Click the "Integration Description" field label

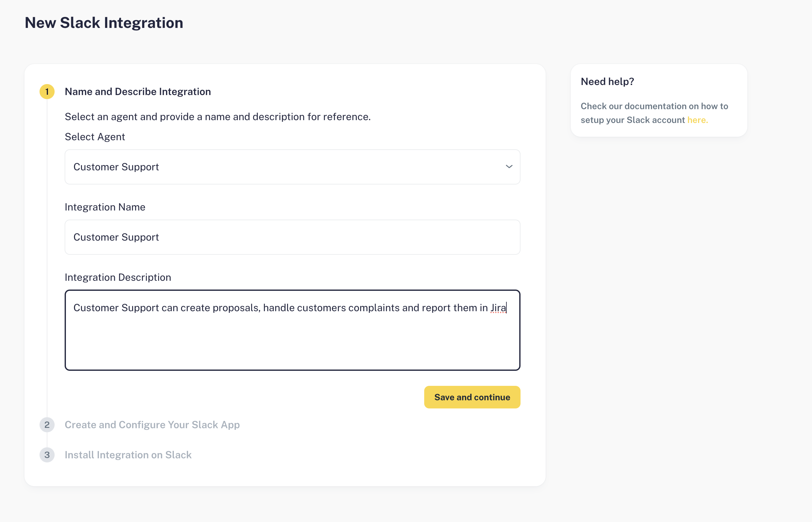coord(118,277)
